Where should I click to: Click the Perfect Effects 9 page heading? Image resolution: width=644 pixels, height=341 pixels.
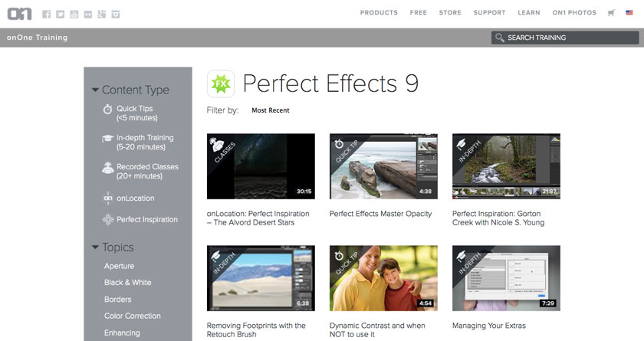click(330, 84)
